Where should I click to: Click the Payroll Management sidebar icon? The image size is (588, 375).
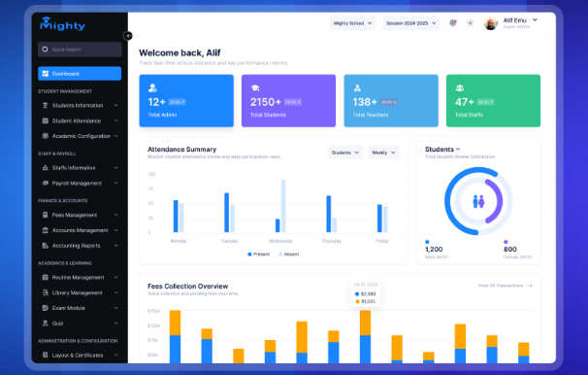(45, 184)
